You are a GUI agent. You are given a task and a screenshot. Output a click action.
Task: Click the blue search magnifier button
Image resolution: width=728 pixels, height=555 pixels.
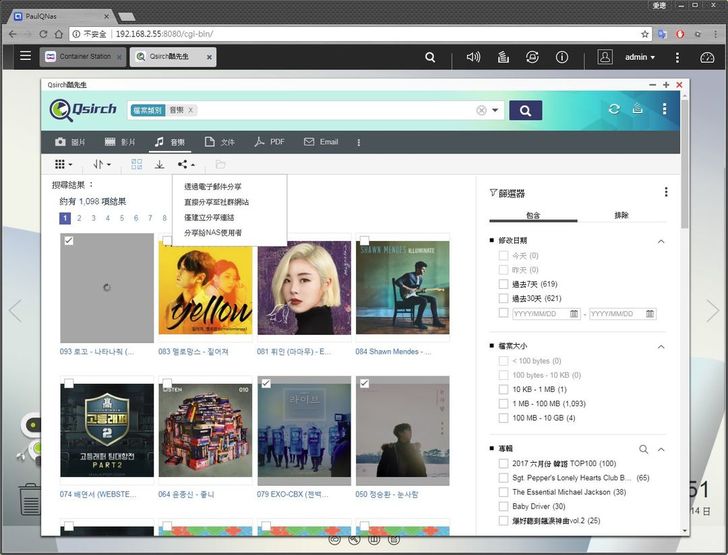pos(525,110)
